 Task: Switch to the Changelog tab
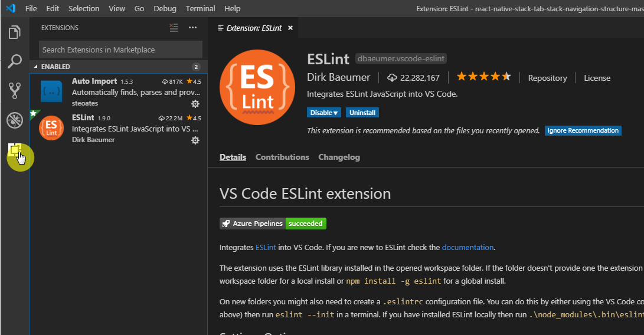(339, 157)
